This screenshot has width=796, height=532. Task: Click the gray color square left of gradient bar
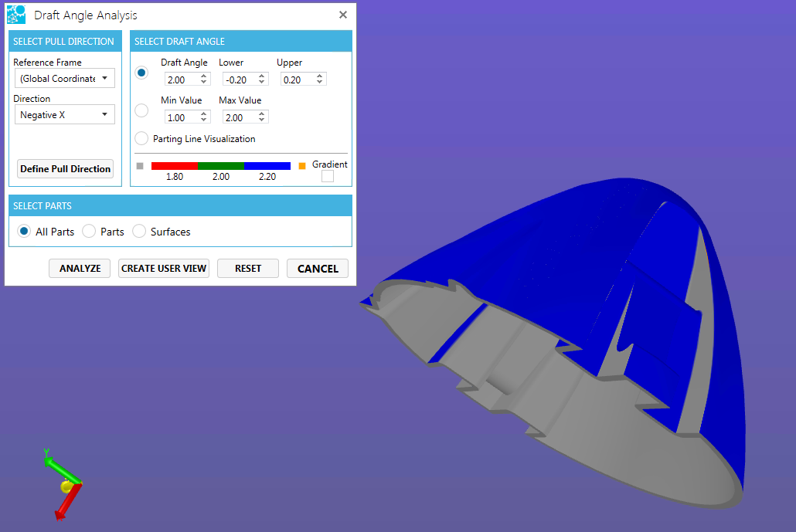pyautogui.click(x=140, y=165)
